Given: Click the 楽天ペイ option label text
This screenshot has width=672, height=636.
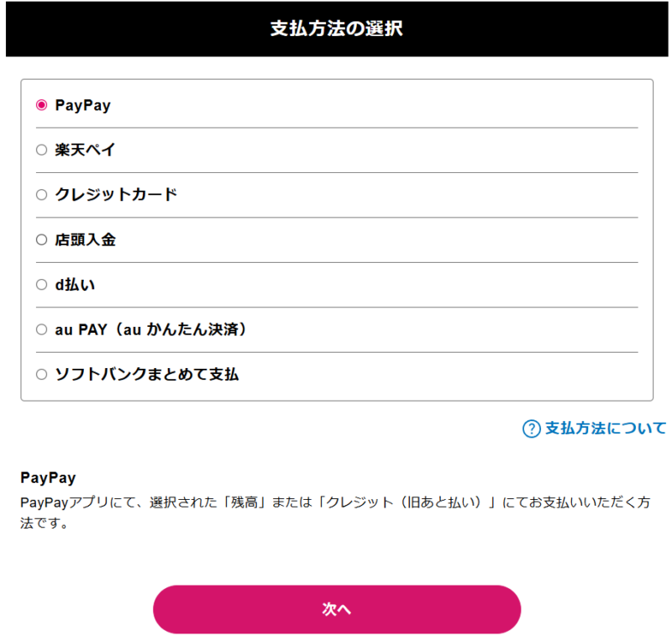Looking at the screenshot, I should pos(85,150).
